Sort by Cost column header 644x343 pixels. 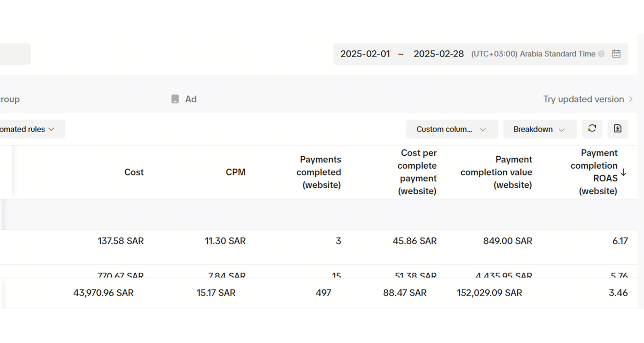click(x=134, y=172)
